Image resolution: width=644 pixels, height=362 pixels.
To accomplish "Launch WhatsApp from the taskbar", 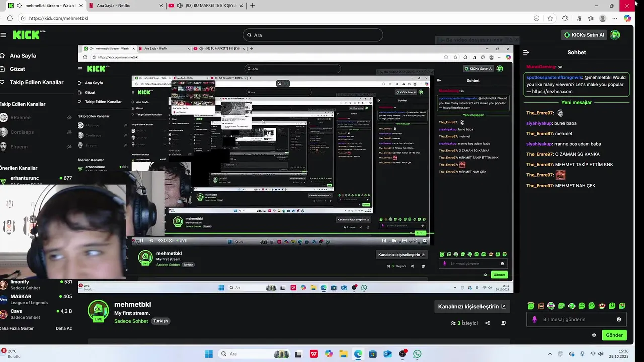I will [x=417, y=354].
